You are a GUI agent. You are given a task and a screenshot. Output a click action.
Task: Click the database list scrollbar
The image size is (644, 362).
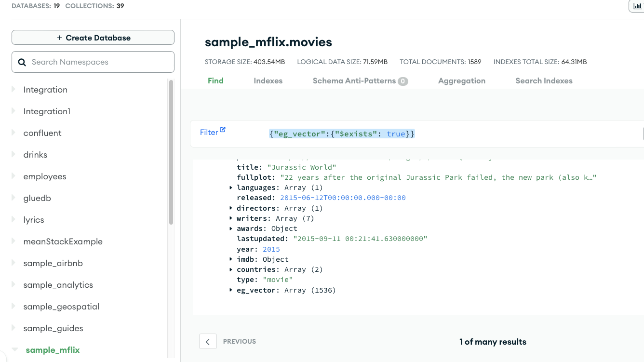pos(171,152)
